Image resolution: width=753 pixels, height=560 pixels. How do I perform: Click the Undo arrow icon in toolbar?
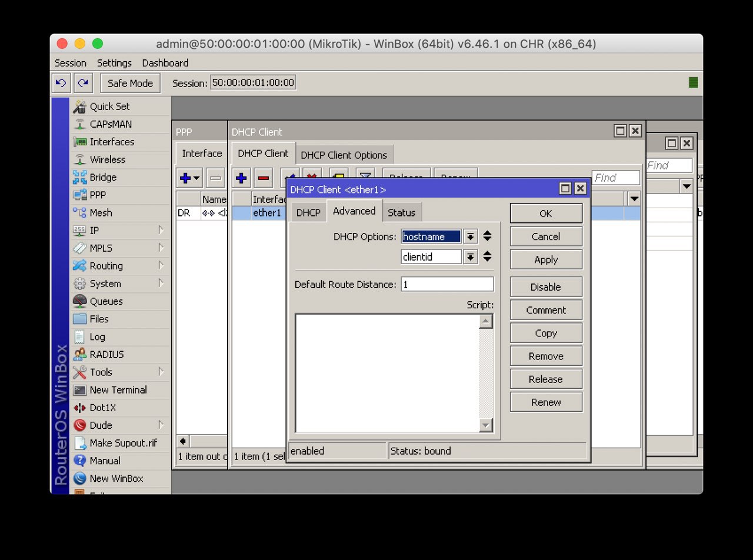pos(61,83)
